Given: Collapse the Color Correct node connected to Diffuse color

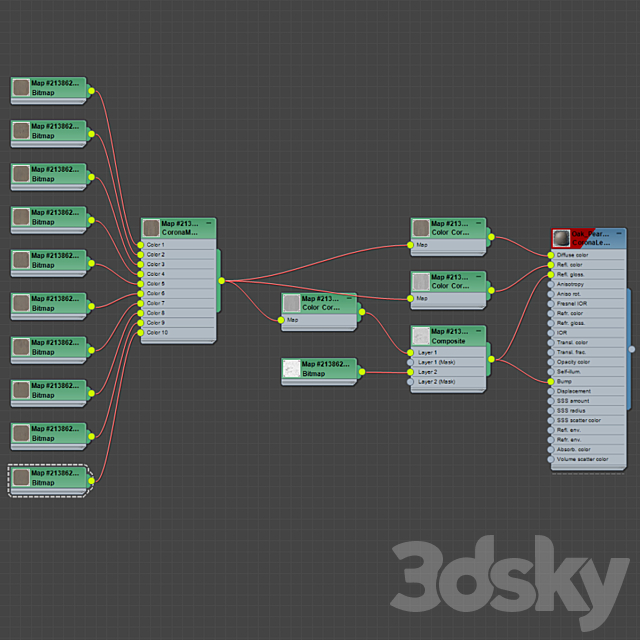Looking at the screenshot, I should 479,223.
